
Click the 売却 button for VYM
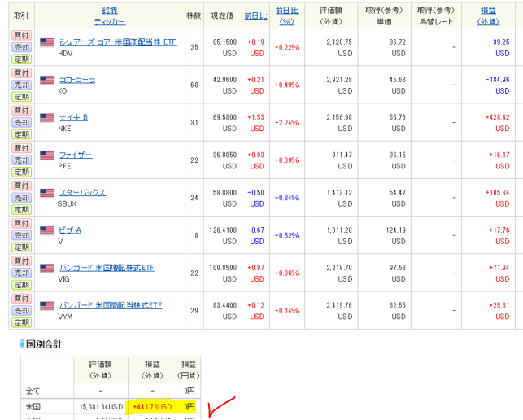22,310
